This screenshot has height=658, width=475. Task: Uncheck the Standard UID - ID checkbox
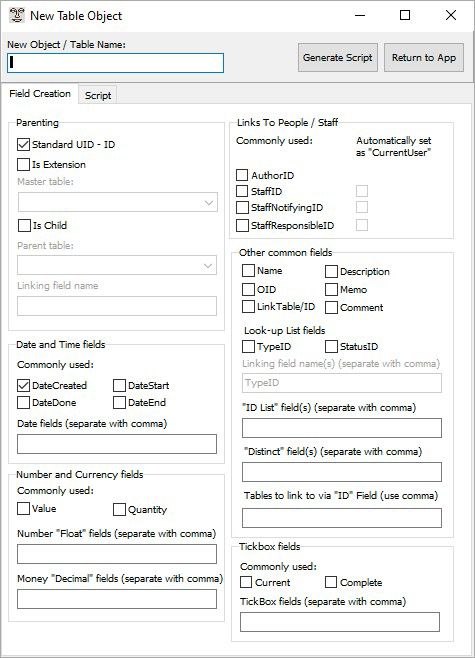[x=23, y=145]
